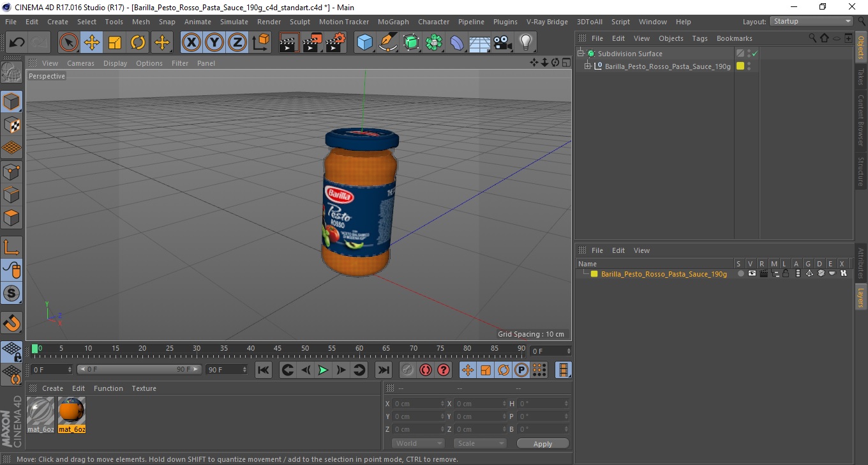Open the spline Pen tool

[388, 43]
